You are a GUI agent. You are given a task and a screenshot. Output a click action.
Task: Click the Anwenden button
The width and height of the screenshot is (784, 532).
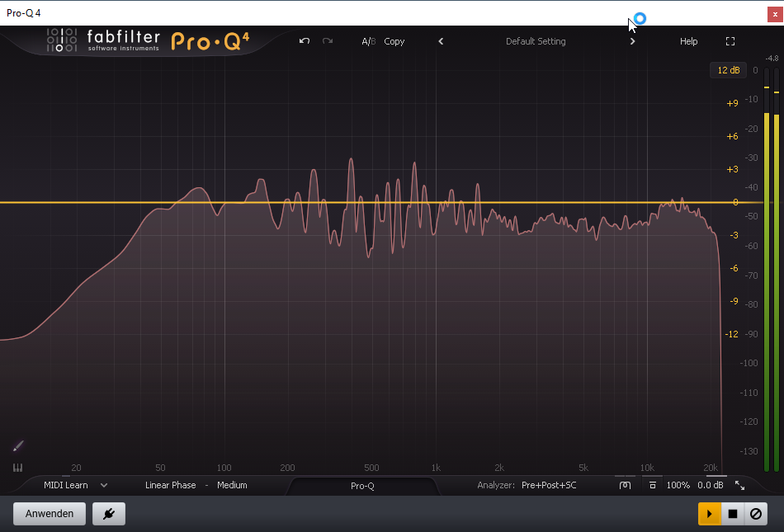click(50, 514)
